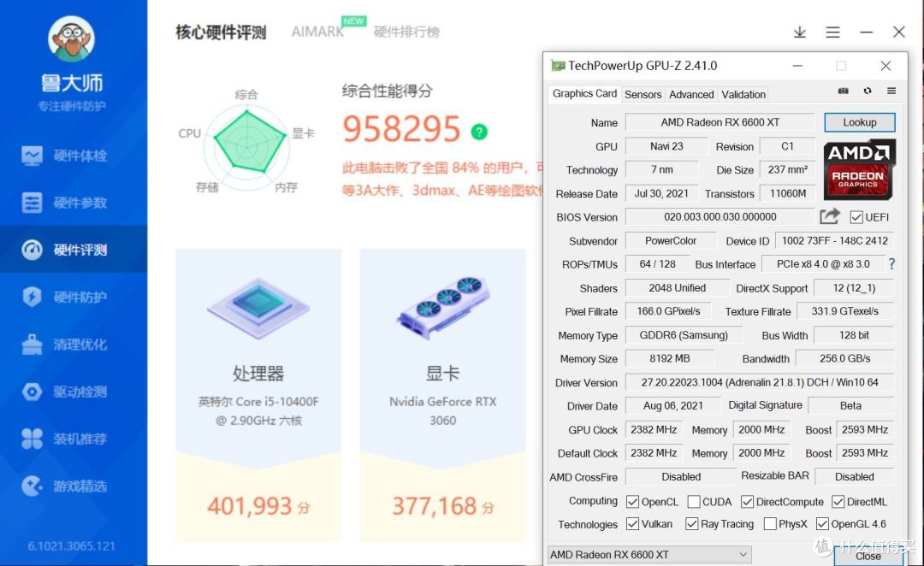Toggle the OpenGL 4.6 checkbox

822,523
